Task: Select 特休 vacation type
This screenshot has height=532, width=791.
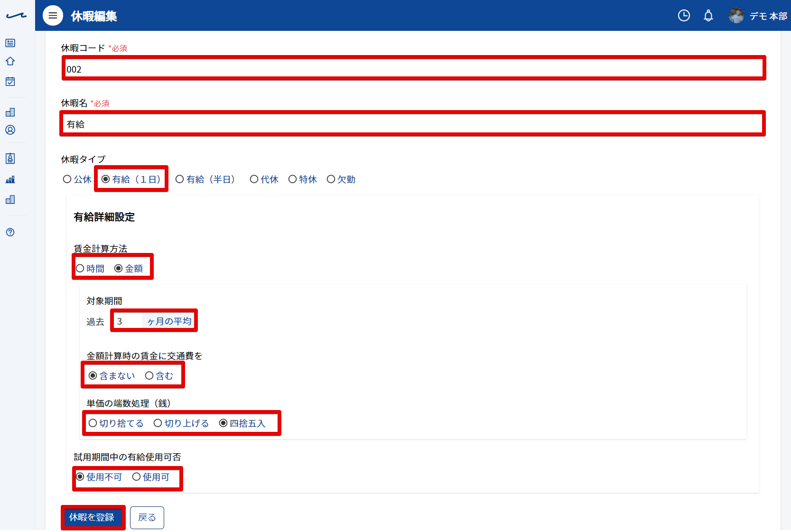Action: click(x=302, y=179)
